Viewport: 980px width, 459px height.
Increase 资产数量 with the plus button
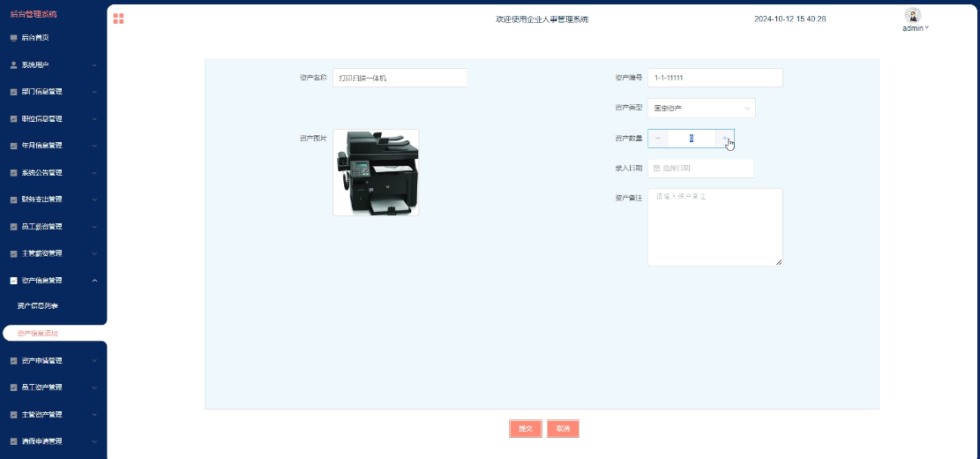(x=725, y=139)
